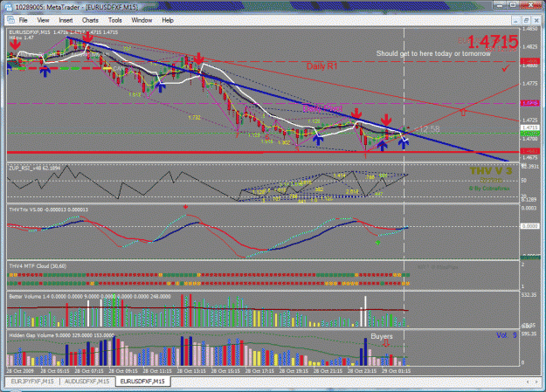Open the Help menu
The height and width of the screenshot is (392, 546).
(168, 20)
